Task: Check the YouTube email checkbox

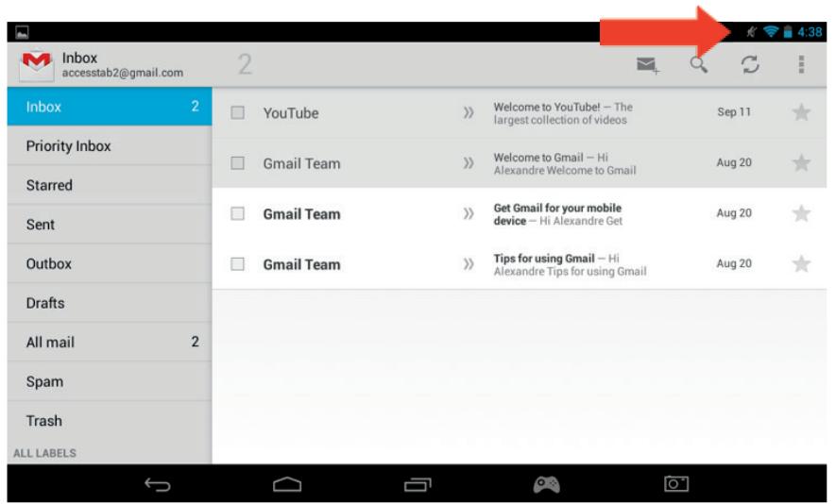Action: (x=237, y=112)
